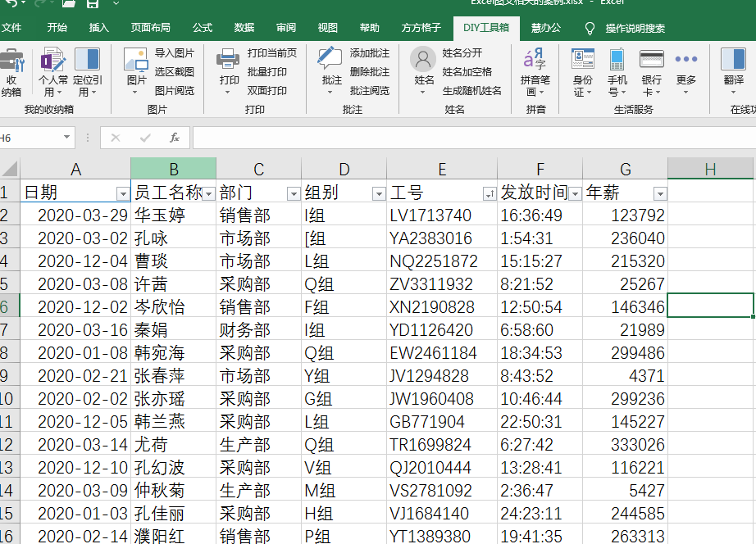The height and width of the screenshot is (544, 756).
Task: Click the open folder icon in title bar
Action: click(69, 3)
